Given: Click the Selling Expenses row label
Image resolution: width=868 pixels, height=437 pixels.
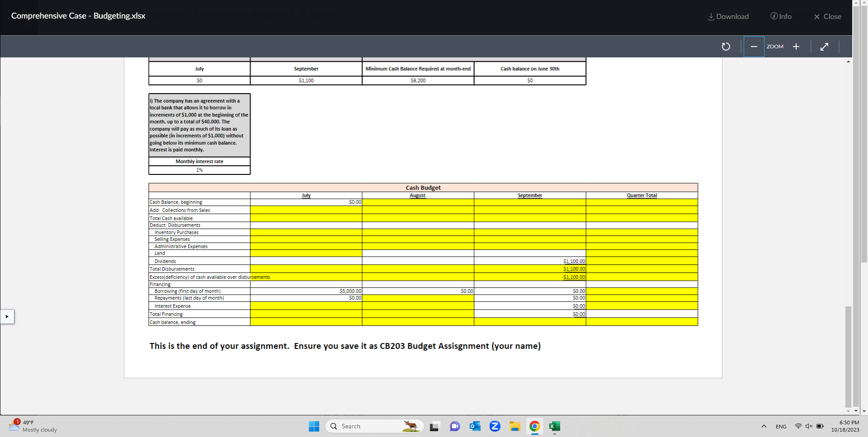Looking at the screenshot, I should point(172,239).
